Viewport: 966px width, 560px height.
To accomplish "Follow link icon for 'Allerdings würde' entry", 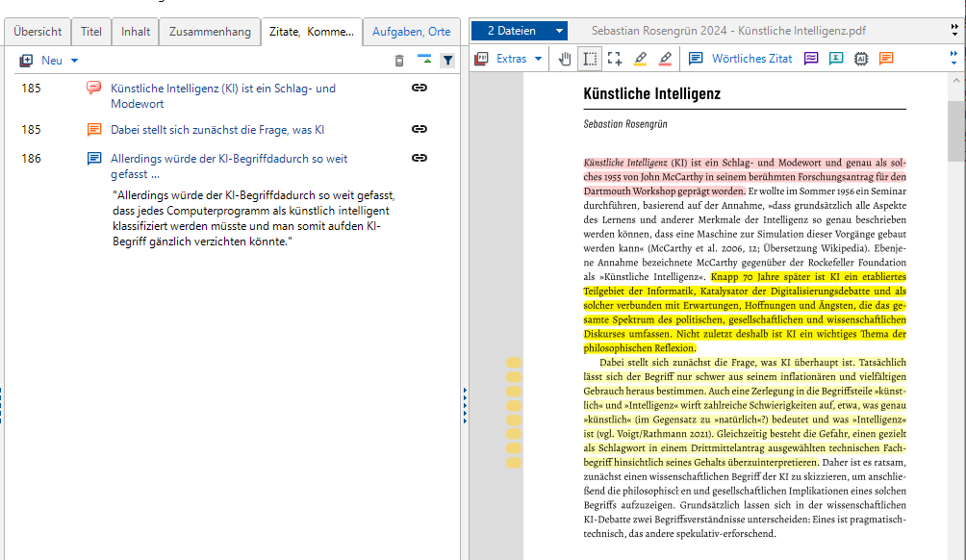I will pos(419,159).
